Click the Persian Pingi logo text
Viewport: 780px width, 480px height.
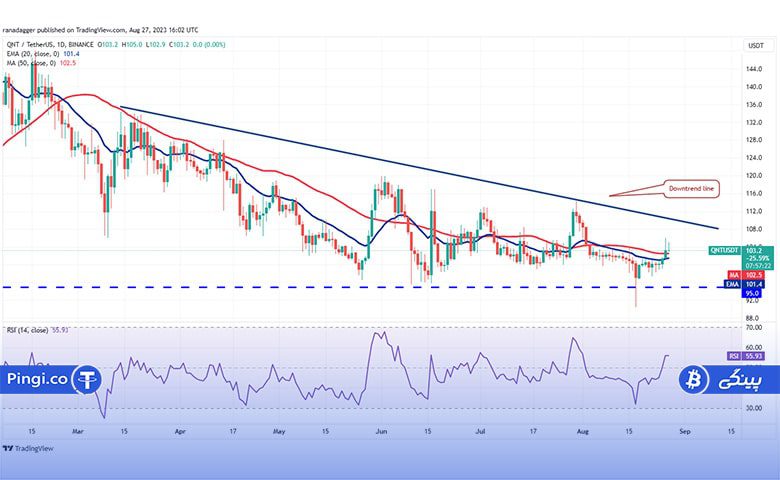pyautogui.click(x=740, y=381)
